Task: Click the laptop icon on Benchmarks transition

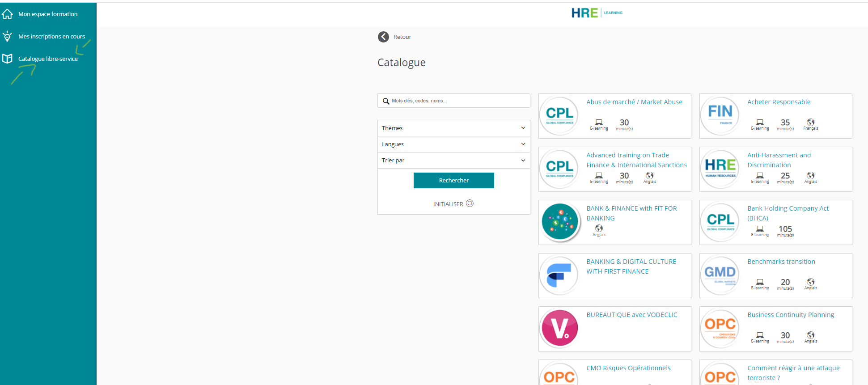Action: click(x=760, y=282)
